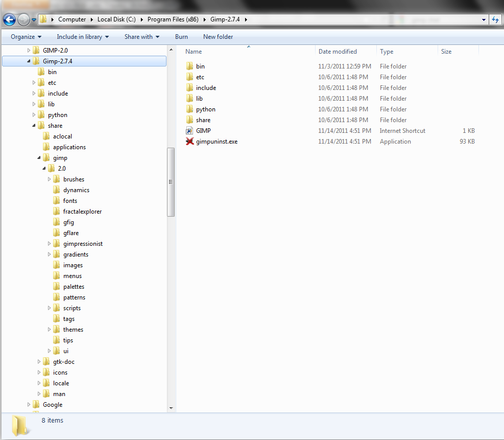Collapse the 2.0 folder in tree
This screenshot has width=504, height=440.
point(44,169)
